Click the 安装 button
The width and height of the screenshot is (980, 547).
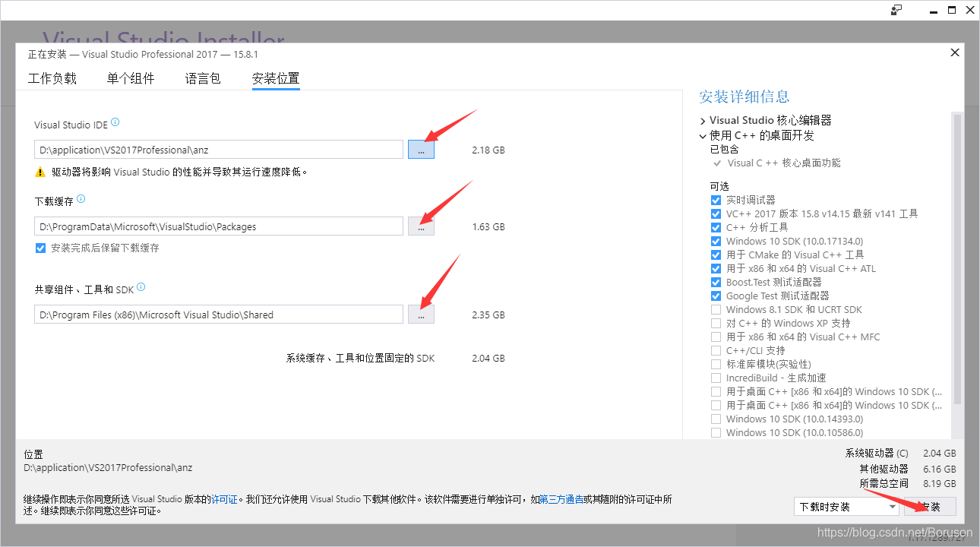click(x=931, y=507)
